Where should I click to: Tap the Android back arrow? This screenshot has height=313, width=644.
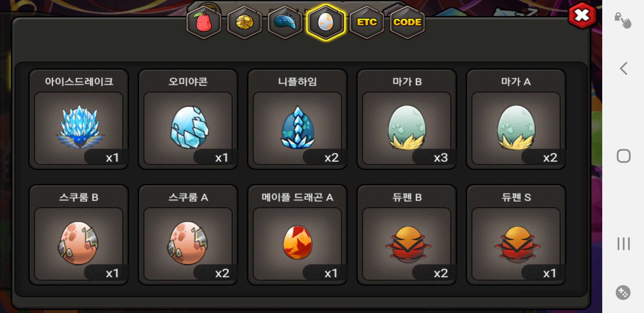(x=623, y=69)
